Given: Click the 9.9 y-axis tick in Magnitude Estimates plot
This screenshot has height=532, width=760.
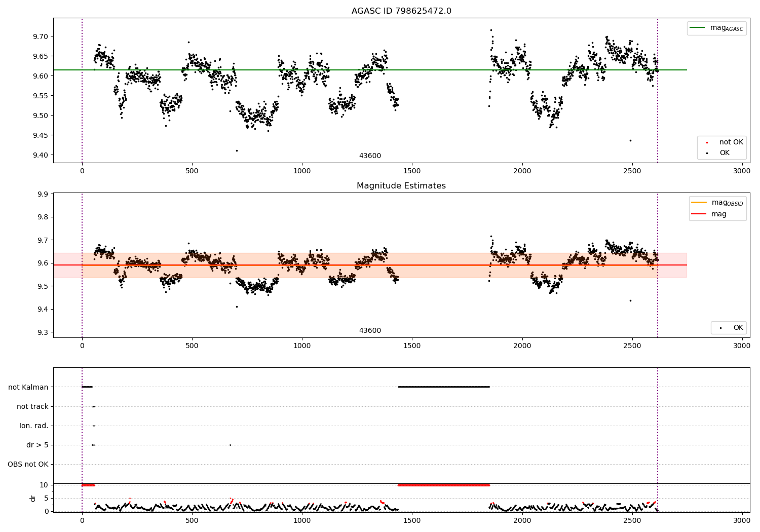Looking at the screenshot, I should (x=43, y=194).
